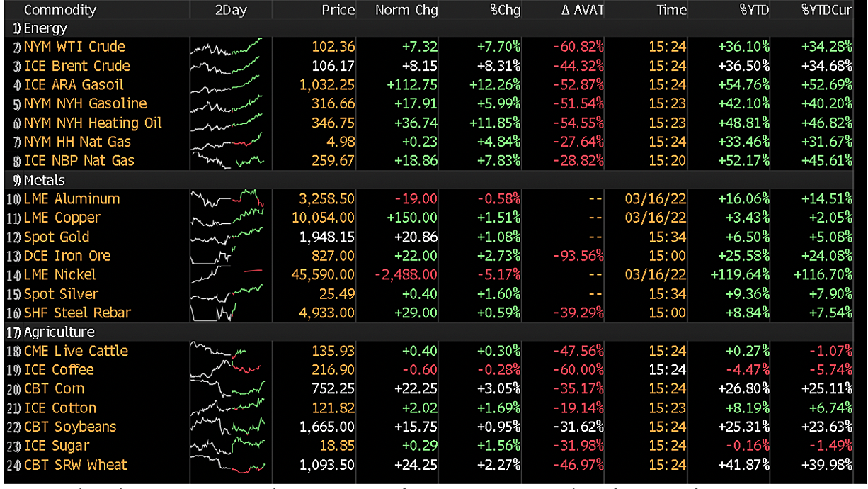868x489 pixels.
Task: Sort by the Commodity column header
Action: [x=60, y=10]
